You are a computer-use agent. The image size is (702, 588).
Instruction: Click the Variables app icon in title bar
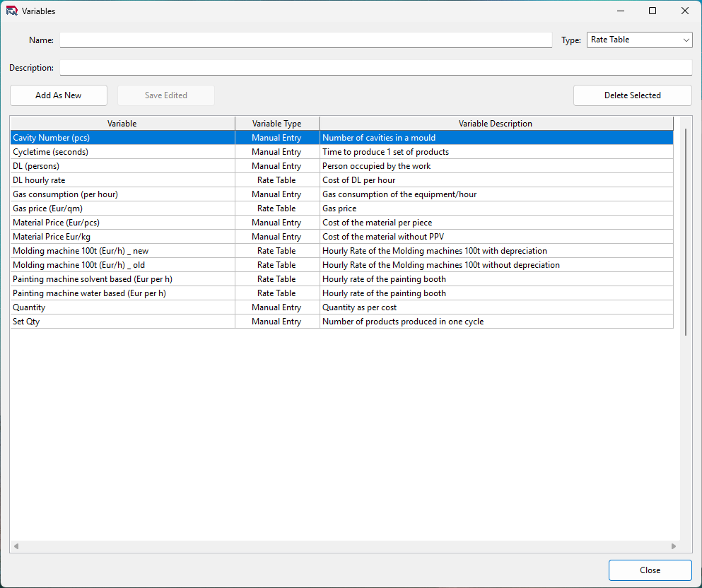[x=11, y=11]
